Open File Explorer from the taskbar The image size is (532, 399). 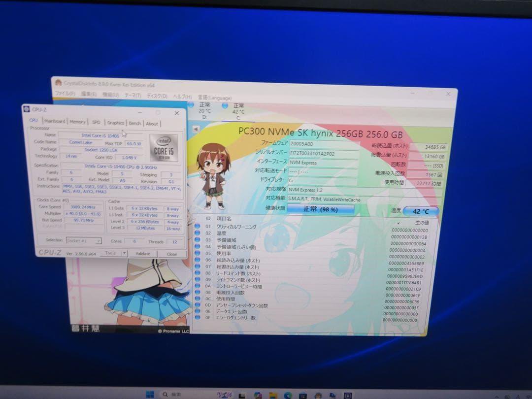point(272,394)
